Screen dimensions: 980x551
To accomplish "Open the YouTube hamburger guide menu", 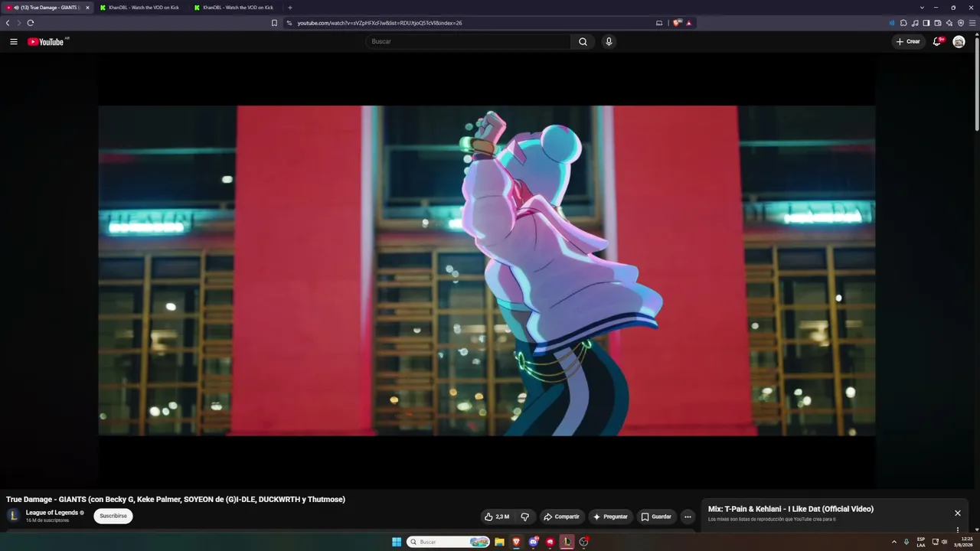I will point(14,41).
